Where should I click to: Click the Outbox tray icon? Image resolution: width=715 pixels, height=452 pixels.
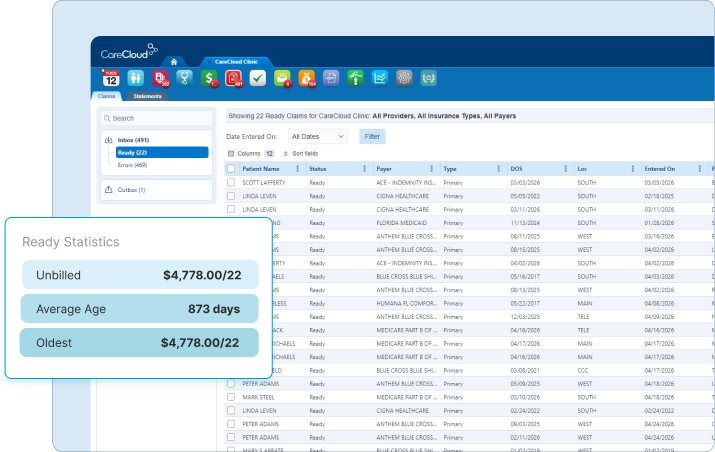coord(109,190)
